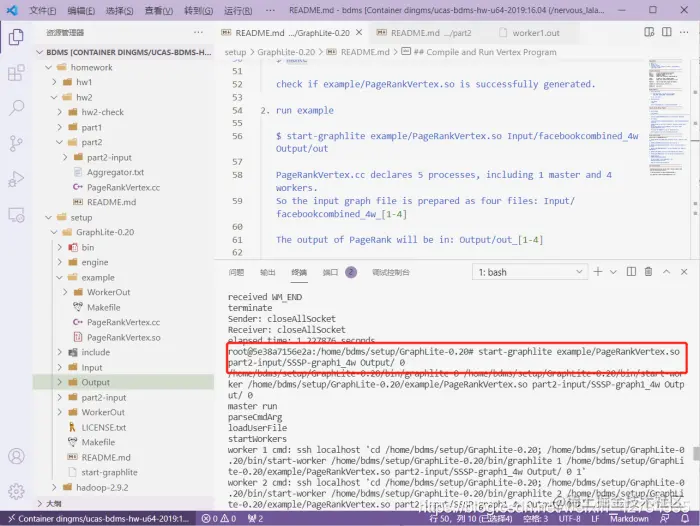The width and height of the screenshot is (700, 526).
Task: Open the Run menu
Action: coord(238,10)
